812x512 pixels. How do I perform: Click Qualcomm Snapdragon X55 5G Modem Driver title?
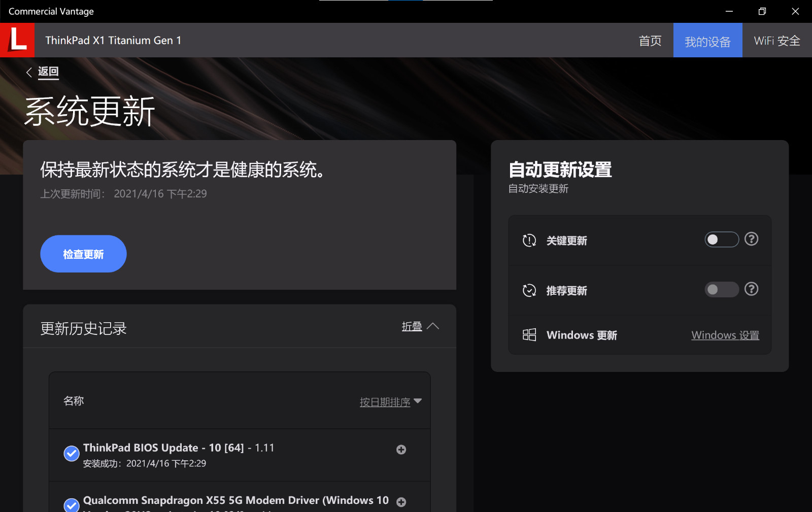click(x=236, y=500)
